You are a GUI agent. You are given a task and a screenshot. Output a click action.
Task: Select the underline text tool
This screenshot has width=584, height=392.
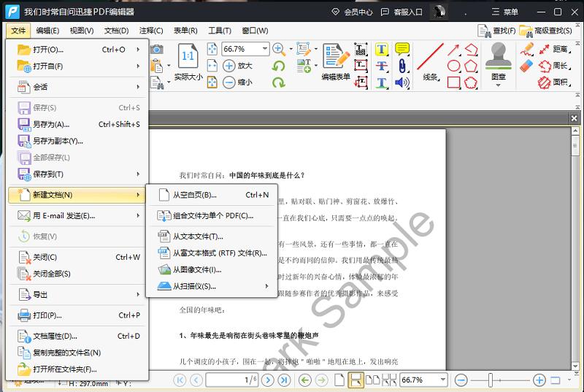point(381,82)
